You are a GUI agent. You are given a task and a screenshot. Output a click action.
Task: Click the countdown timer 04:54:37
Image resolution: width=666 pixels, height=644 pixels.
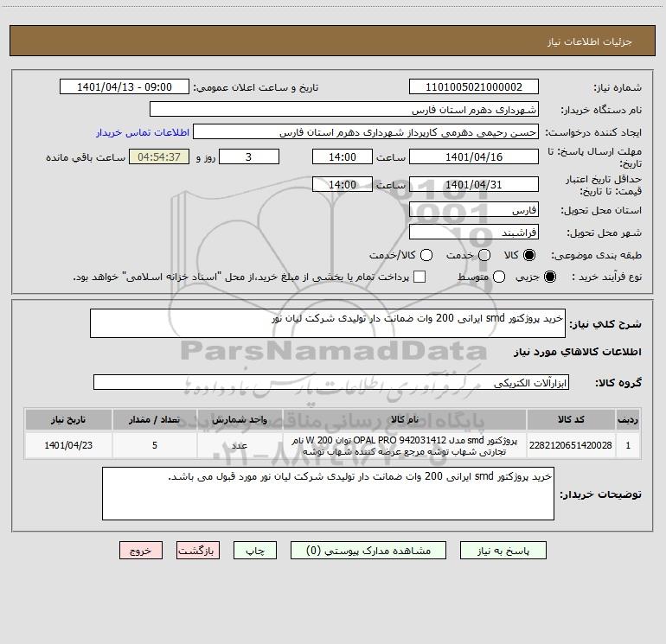click(x=159, y=156)
